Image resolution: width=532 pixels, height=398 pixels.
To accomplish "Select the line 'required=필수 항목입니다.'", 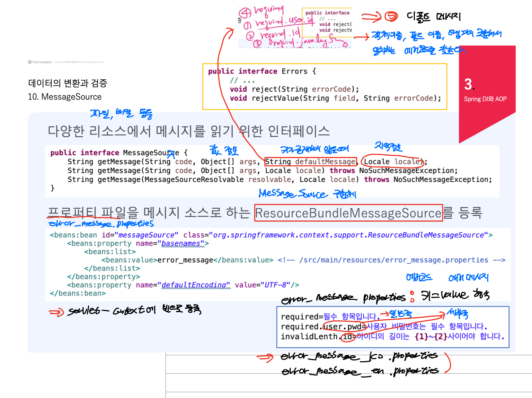I will point(330,317).
